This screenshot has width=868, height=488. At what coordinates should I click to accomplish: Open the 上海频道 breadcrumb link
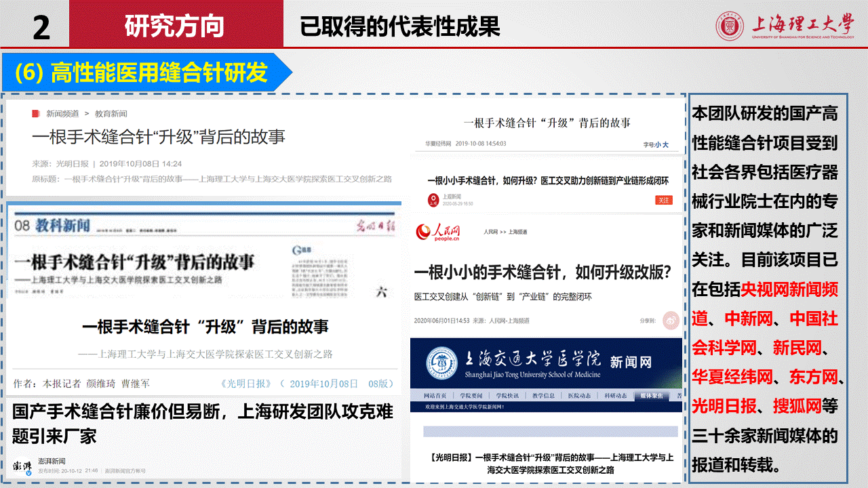517,232
